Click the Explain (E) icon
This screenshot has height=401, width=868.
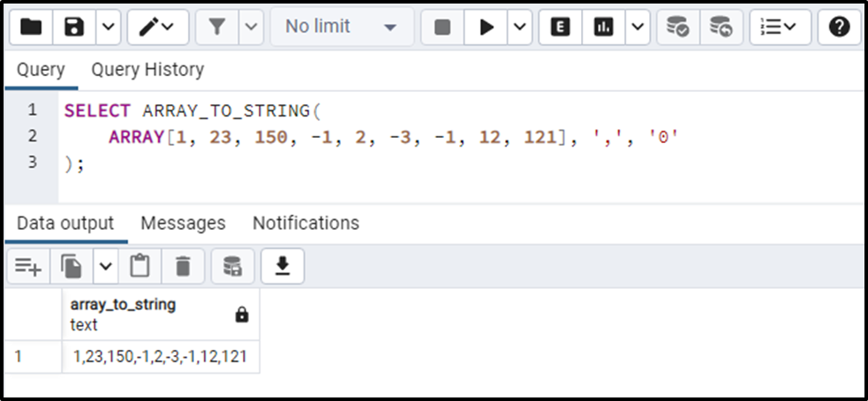tap(560, 26)
